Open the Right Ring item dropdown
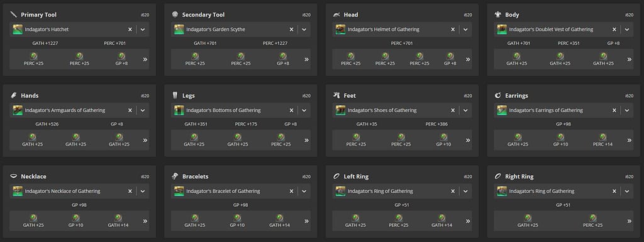This screenshot has height=242, width=644. pyautogui.click(x=627, y=192)
